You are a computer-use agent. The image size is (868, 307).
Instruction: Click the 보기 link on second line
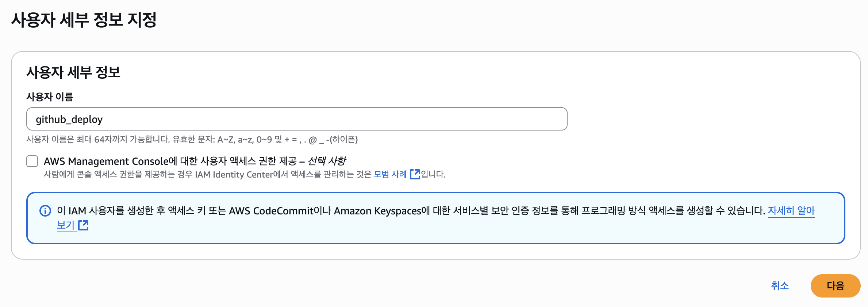pyautogui.click(x=66, y=225)
